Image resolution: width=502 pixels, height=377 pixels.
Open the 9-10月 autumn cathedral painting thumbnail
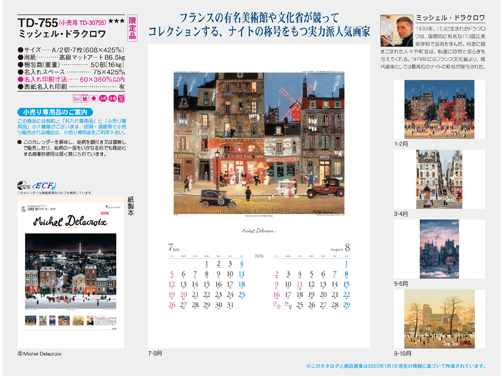[x=439, y=319]
